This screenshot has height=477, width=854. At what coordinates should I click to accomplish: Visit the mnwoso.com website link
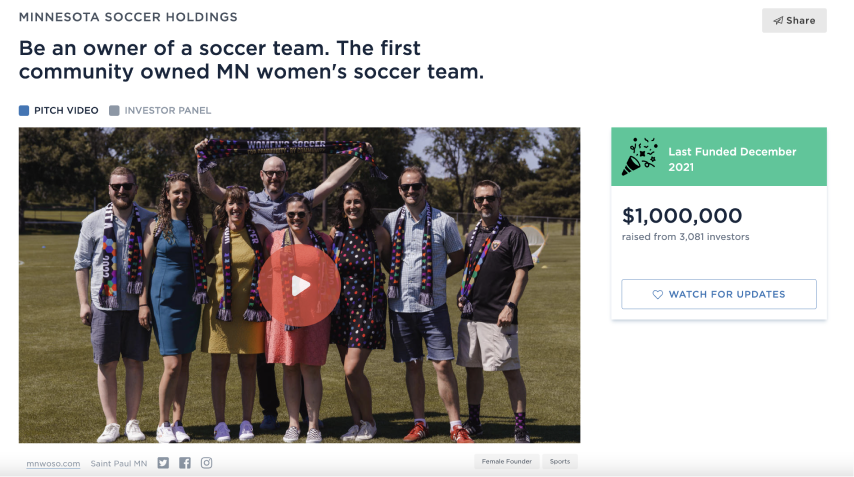tap(53, 464)
